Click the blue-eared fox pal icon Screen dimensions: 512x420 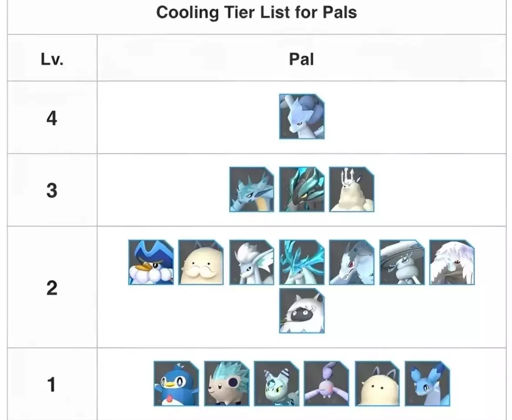tap(427, 384)
